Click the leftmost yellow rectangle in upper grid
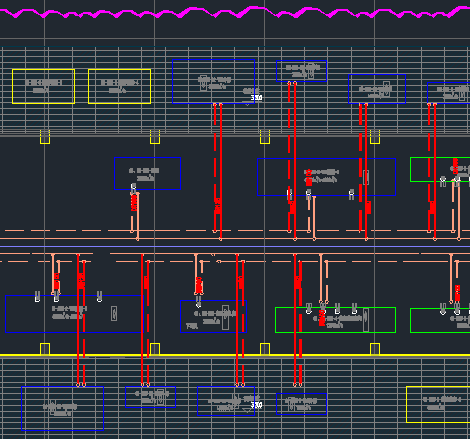The image size is (470, 439). pyautogui.click(x=43, y=87)
